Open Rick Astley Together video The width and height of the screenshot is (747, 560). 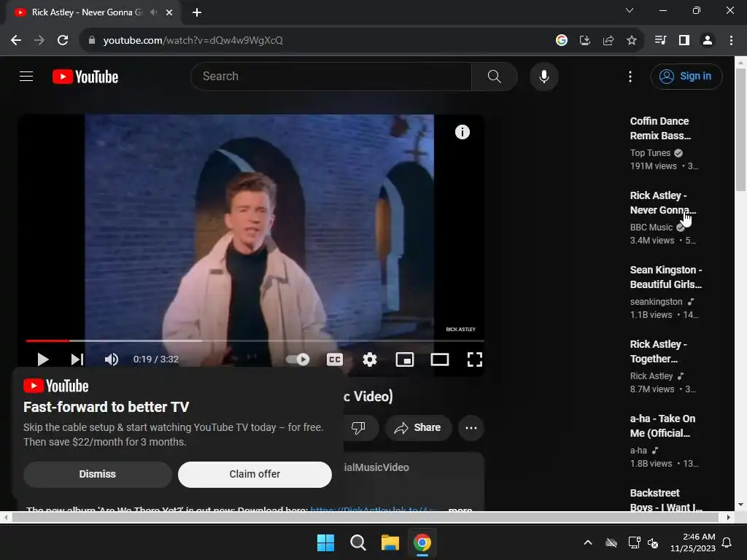click(659, 351)
